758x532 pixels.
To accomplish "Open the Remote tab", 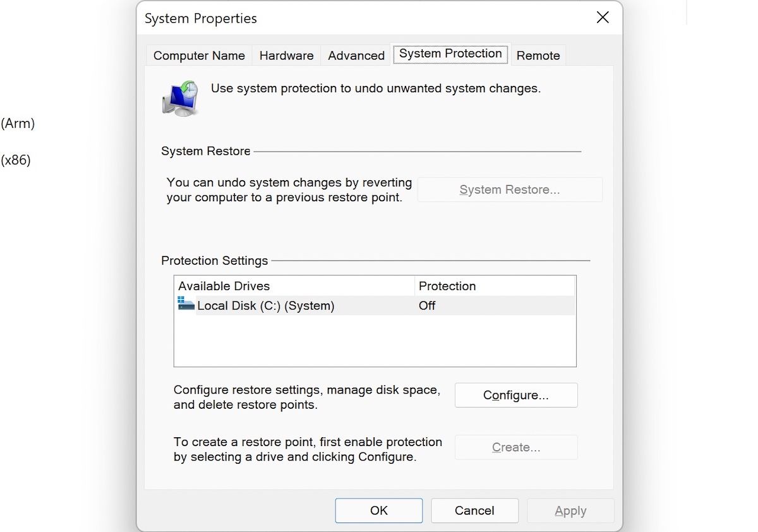I will click(x=538, y=56).
